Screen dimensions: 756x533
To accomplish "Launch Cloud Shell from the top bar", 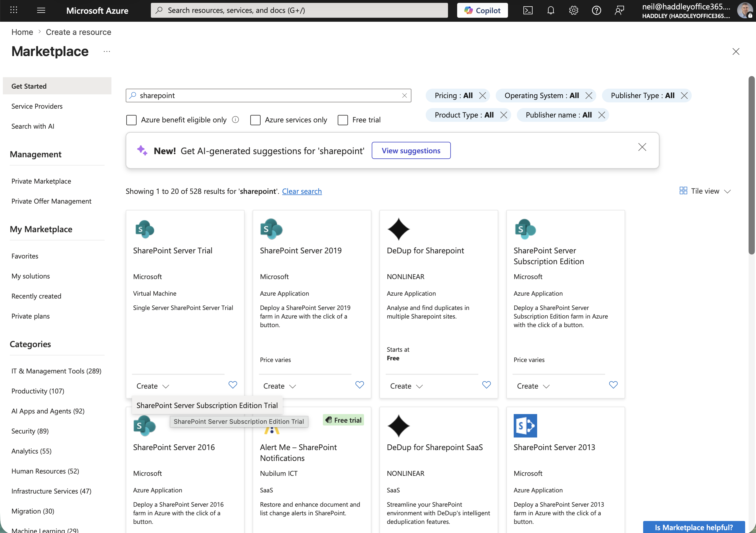I will point(528,10).
